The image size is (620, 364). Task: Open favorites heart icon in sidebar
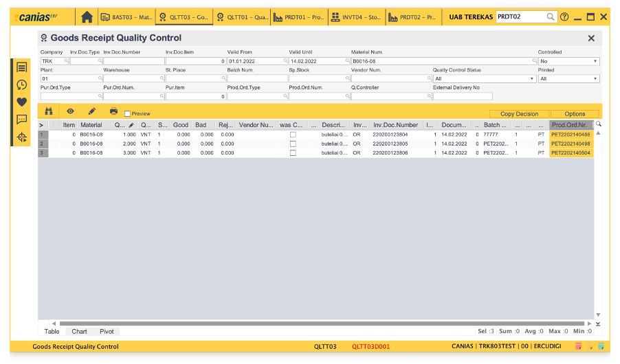22,102
